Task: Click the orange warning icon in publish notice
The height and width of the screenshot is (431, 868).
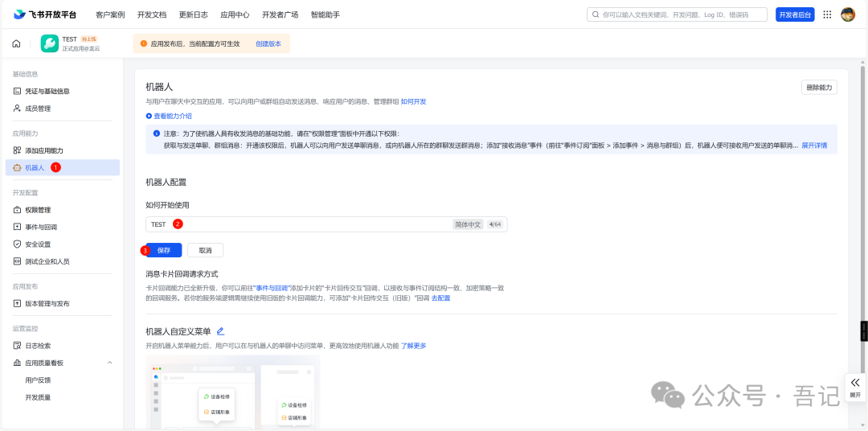Action: pyautogui.click(x=144, y=43)
